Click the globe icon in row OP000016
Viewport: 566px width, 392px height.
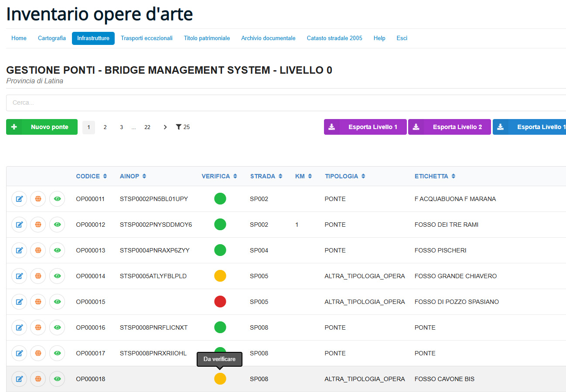click(x=38, y=327)
